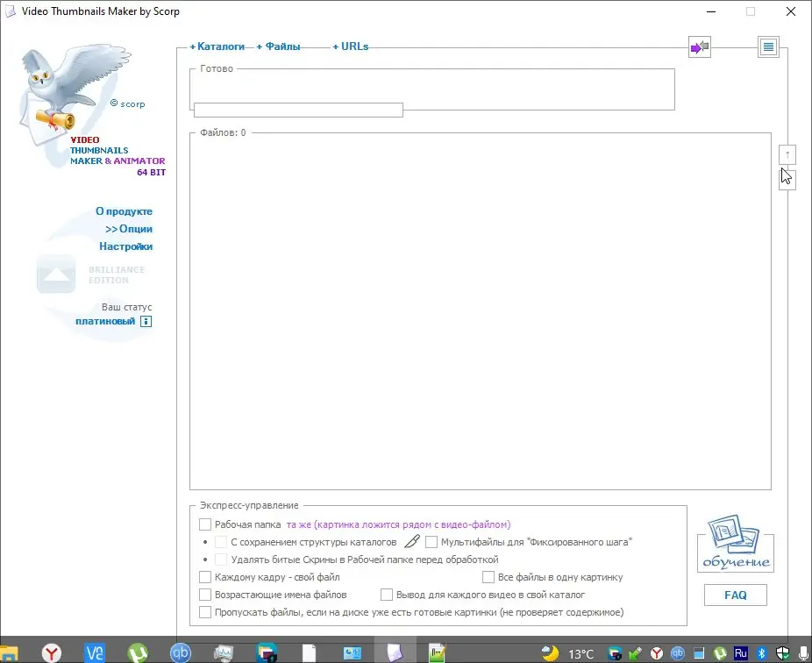Open the blank document taskbar icon
Image resolution: width=812 pixels, height=663 pixels.
pyautogui.click(x=310, y=653)
